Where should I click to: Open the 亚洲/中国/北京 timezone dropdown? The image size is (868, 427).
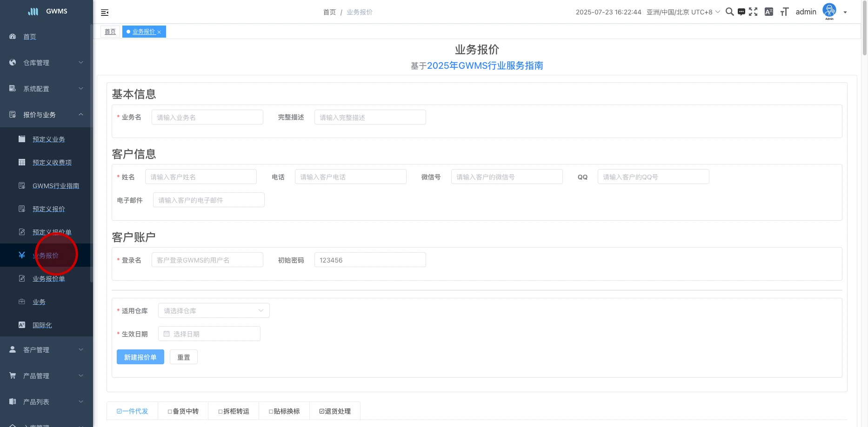683,12
